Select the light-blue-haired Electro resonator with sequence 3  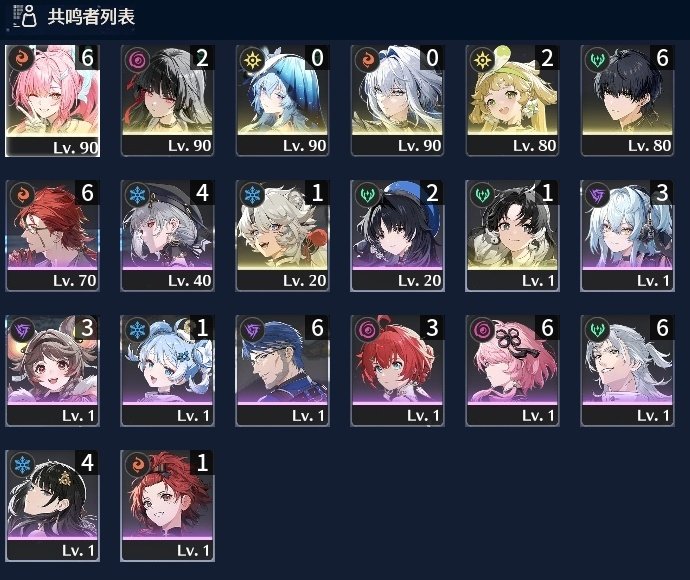pos(628,236)
